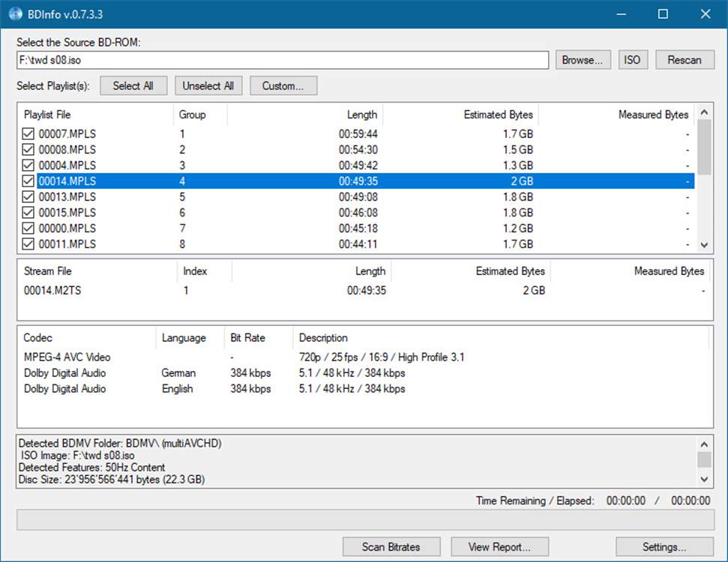728x562 pixels.
Task: Select playlist 00015.MPLS
Action: pos(357,213)
